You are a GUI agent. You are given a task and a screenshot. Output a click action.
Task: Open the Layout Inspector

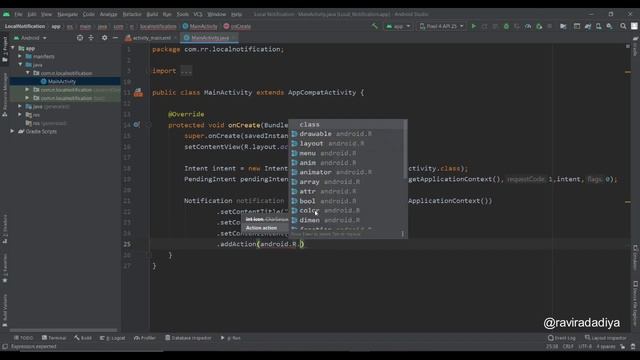tap(606, 338)
